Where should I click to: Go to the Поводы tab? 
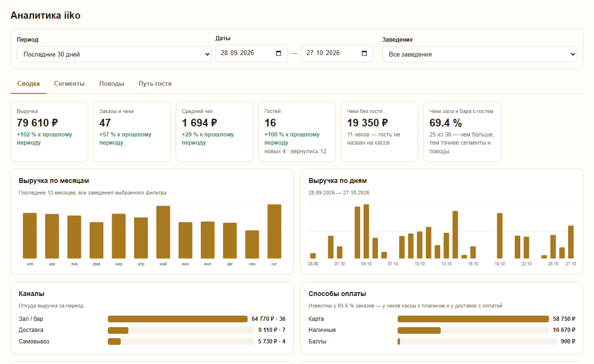[x=112, y=84]
